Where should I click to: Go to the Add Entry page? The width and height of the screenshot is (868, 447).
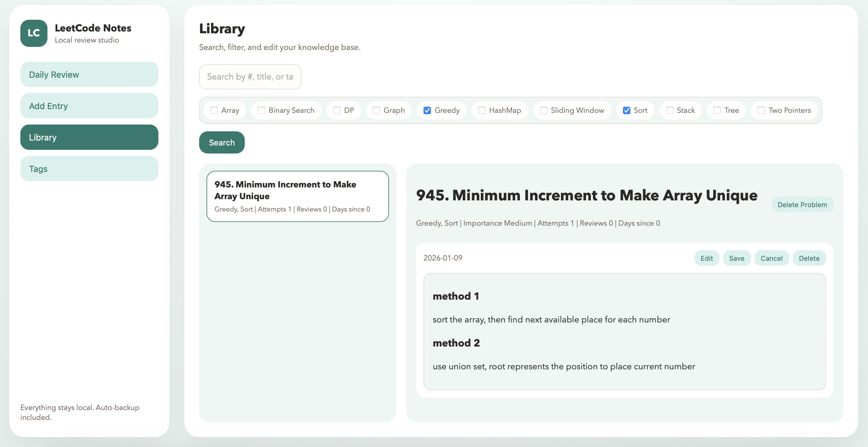coord(89,106)
